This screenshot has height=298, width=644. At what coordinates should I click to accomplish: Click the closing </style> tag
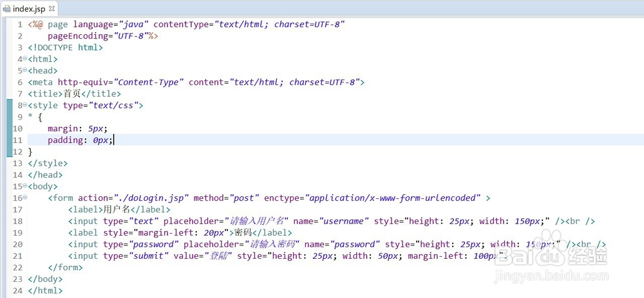(48, 163)
